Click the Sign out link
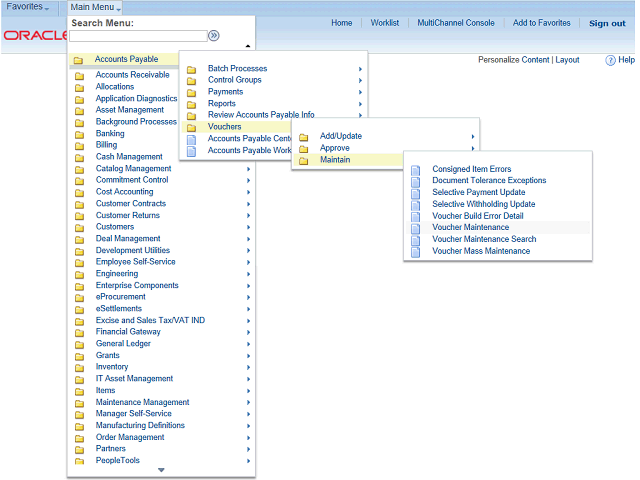This screenshot has height=480, width=640. coord(607,24)
